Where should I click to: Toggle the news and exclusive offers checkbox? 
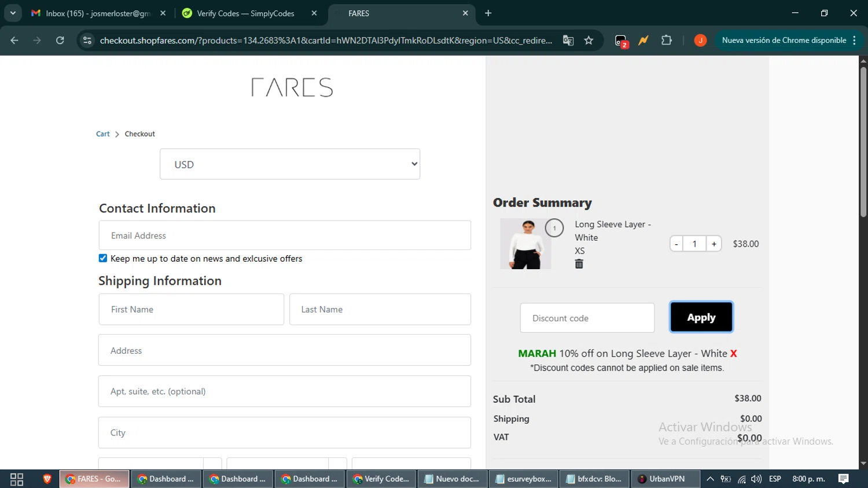(x=103, y=258)
